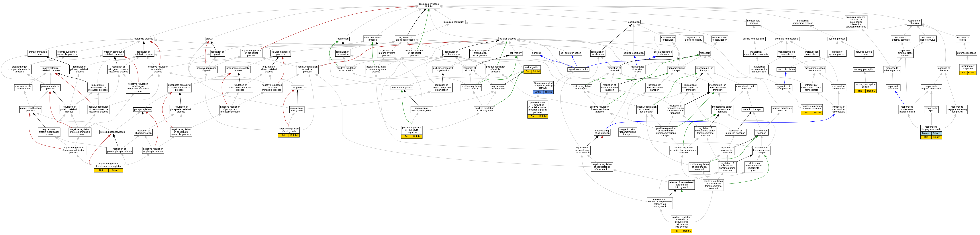
Task: Select the 'cellular localization' node
Action: (x=633, y=53)
